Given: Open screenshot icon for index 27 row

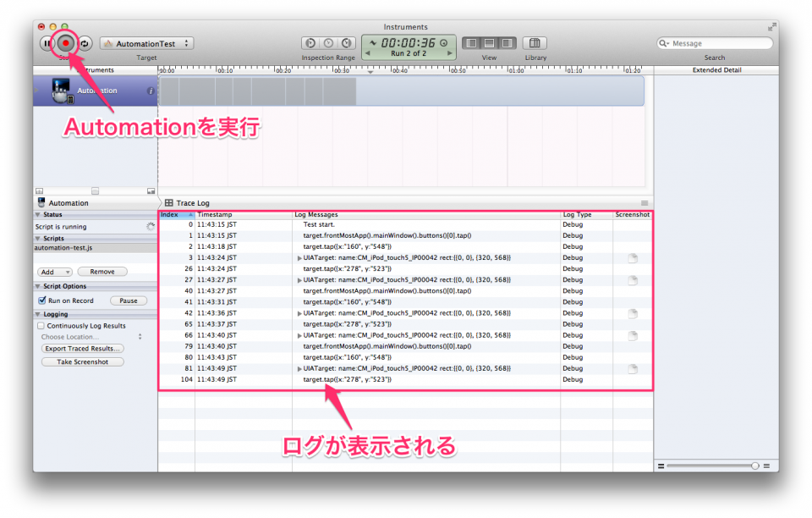Looking at the screenshot, I should (x=633, y=280).
